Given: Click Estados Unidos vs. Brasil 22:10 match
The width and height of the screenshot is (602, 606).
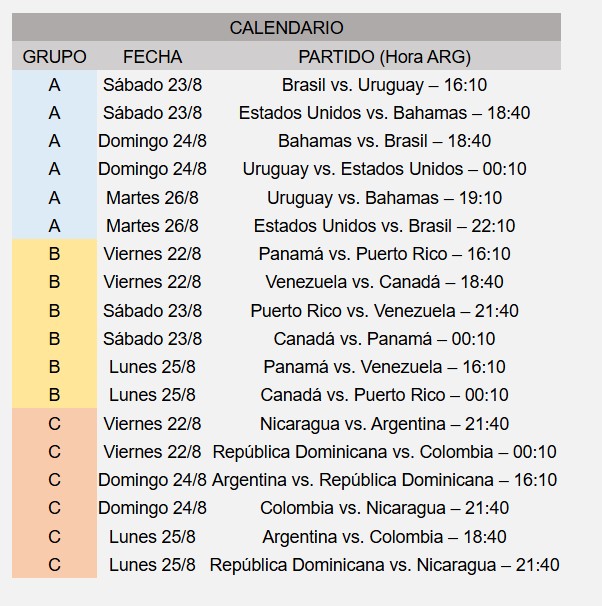Looking at the screenshot, I should click(384, 226).
